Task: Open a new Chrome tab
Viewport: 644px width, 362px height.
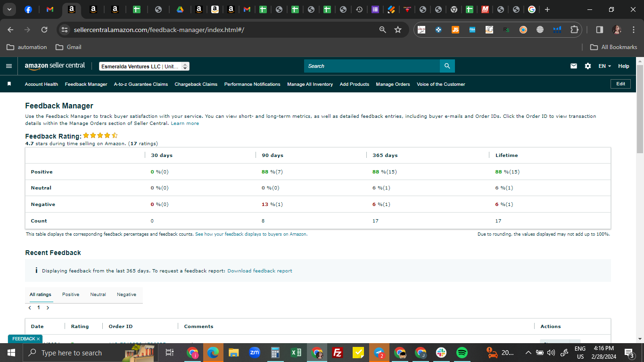Action: (547, 9)
